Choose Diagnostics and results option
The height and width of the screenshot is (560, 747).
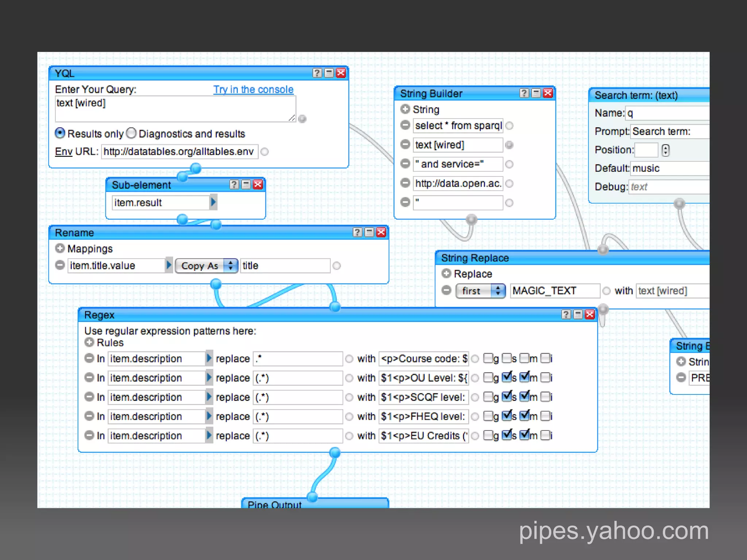tap(131, 133)
